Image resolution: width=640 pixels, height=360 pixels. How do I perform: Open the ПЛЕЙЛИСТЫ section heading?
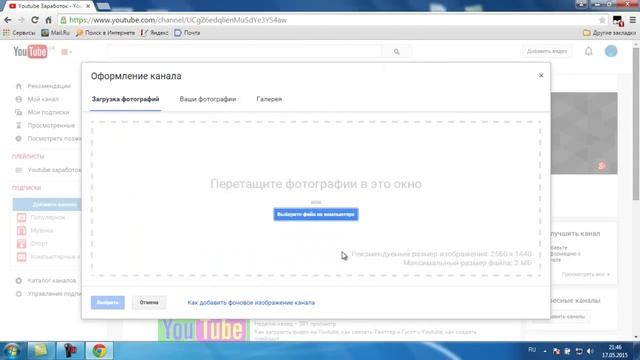(28, 156)
